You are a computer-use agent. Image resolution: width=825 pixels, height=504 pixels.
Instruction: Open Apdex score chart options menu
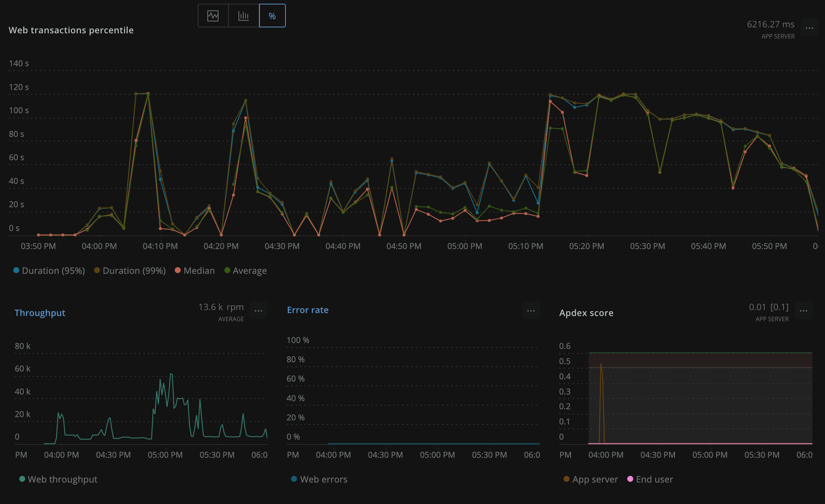coord(804,310)
